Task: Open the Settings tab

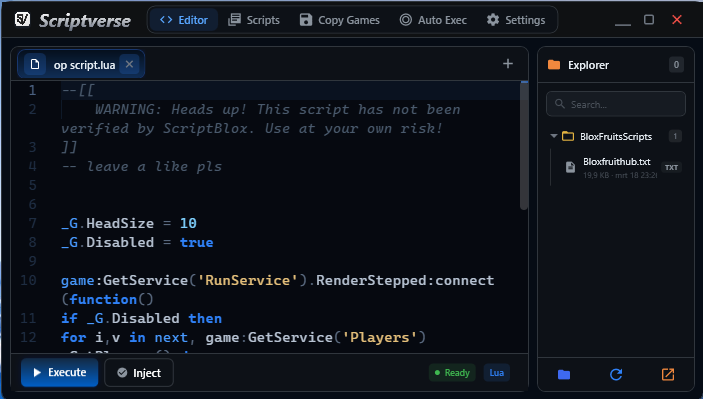Action: pyautogui.click(x=516, y=20)
